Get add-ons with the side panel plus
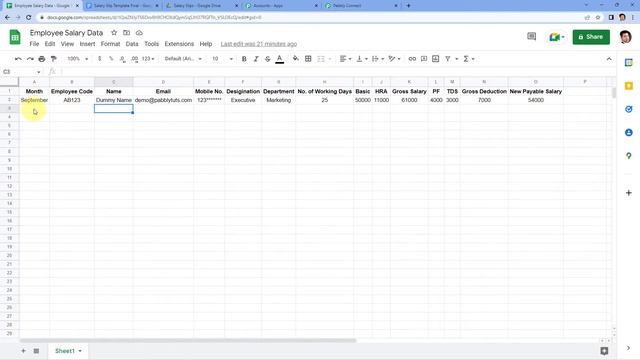This screenshot has width=640, height=360. click(x=629, y=193)
